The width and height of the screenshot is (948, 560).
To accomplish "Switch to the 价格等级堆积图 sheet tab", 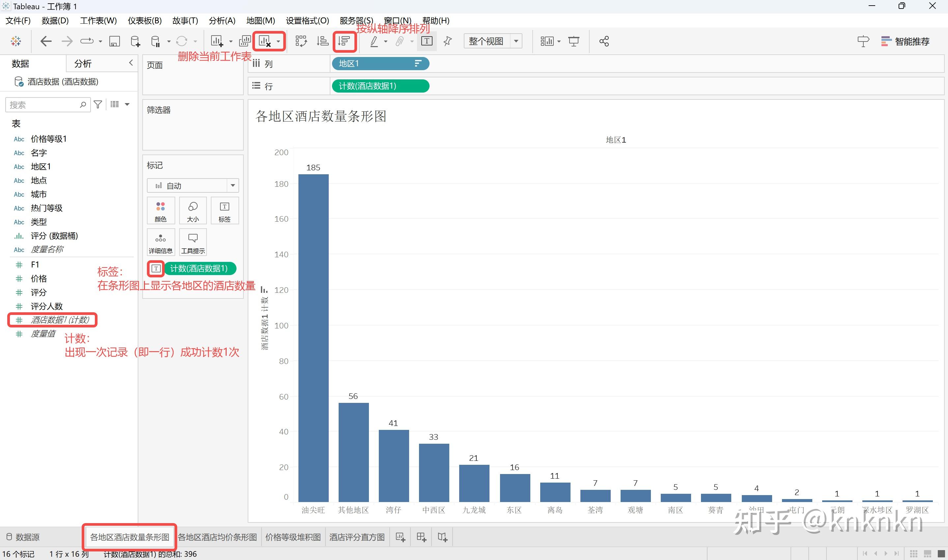I will (x=293, y=537).
